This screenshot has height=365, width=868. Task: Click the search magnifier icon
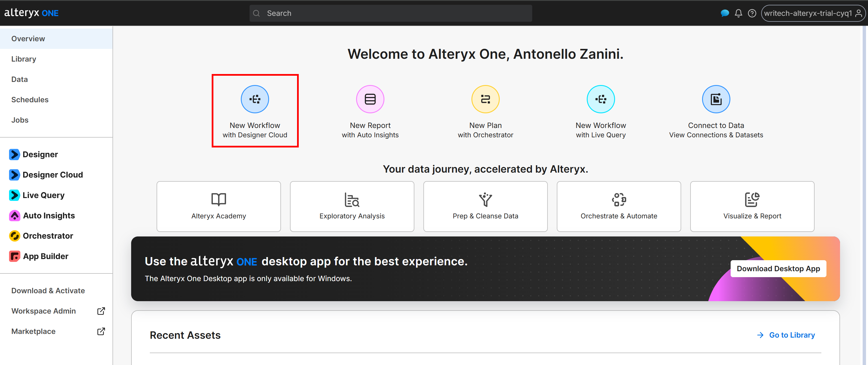[x=256, y=13]
